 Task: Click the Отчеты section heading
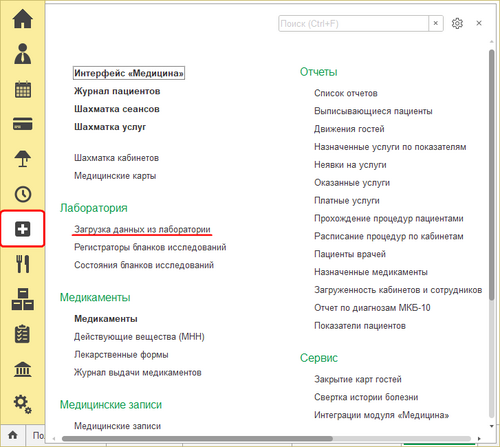pos(318,72)
